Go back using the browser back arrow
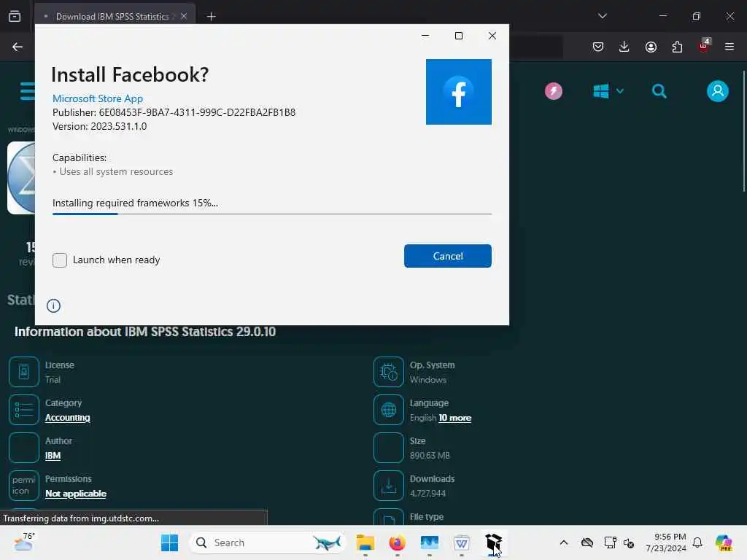 (x=18, y=47)
